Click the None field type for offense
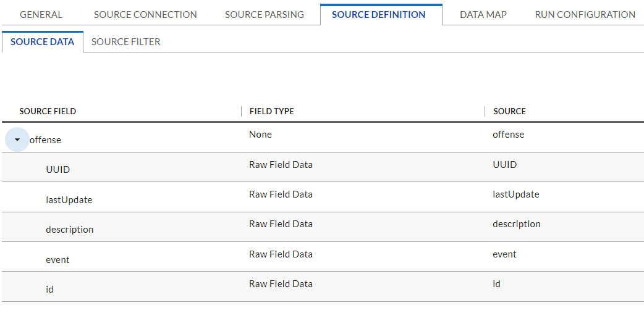Viewport: 644px width, 313px height. click(x=260, y=134)
